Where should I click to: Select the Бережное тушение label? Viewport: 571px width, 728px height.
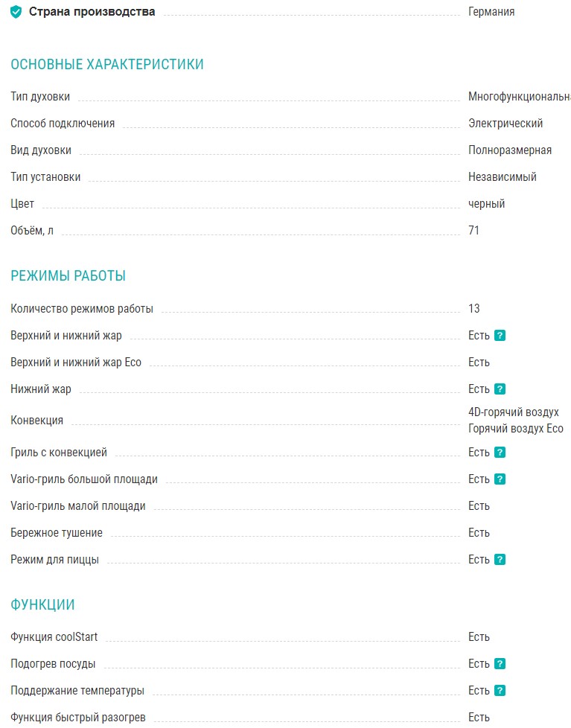click(57, 533)
